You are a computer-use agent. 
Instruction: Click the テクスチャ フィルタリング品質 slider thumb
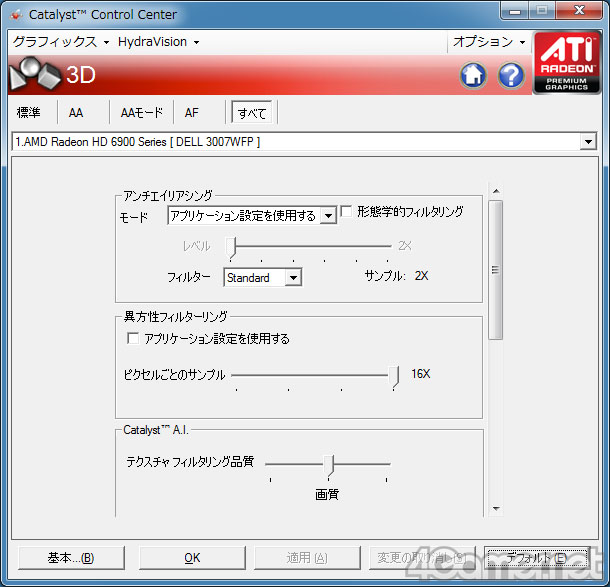pos(329,465)
